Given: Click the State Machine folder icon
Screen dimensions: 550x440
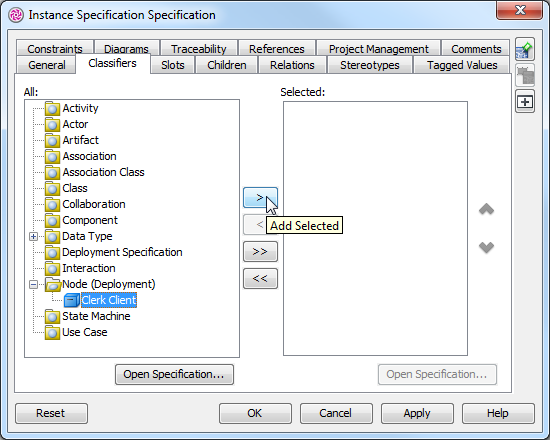Looking at the screenshot, I should click(52, 317).
